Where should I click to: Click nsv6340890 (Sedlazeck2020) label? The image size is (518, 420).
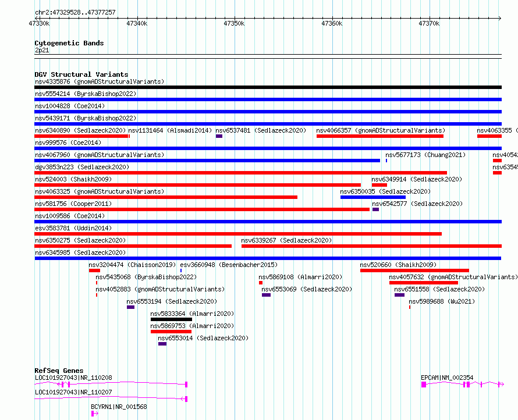coord(80,130)
